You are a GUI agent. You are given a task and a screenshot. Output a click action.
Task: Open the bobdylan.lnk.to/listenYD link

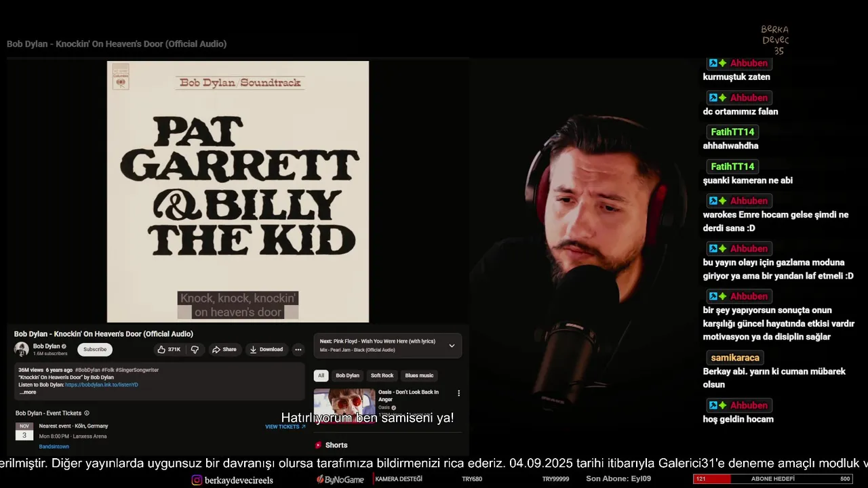click(x=102, y=385)
